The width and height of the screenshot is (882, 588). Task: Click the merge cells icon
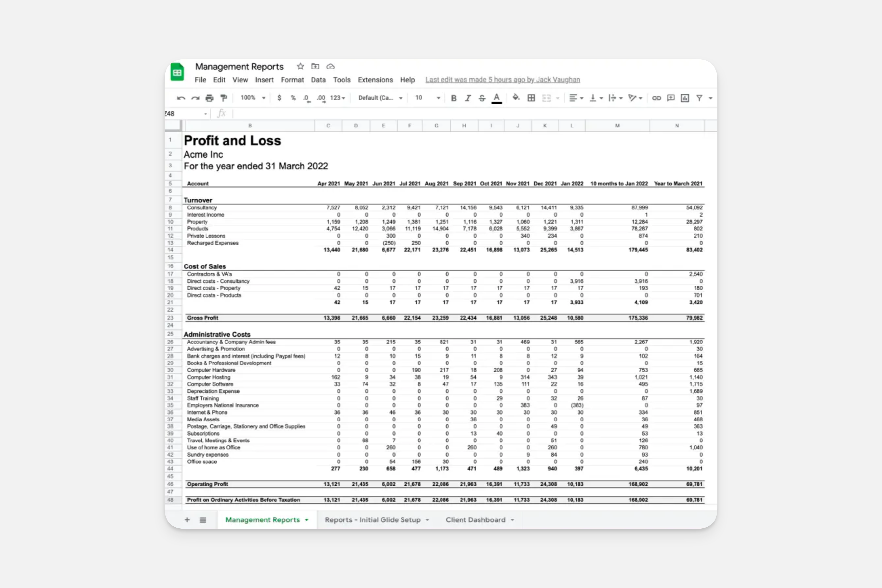pyautogui.click(x=546, y=98)
